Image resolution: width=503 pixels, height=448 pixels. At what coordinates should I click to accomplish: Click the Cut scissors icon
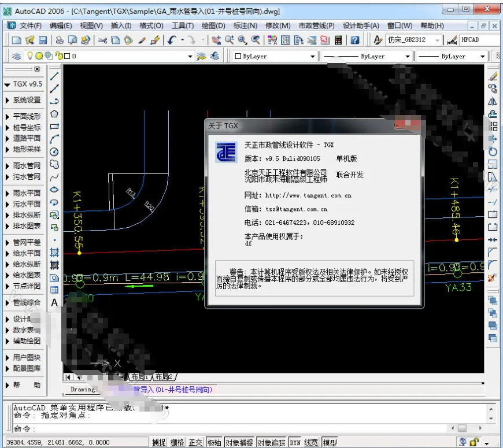102,40
